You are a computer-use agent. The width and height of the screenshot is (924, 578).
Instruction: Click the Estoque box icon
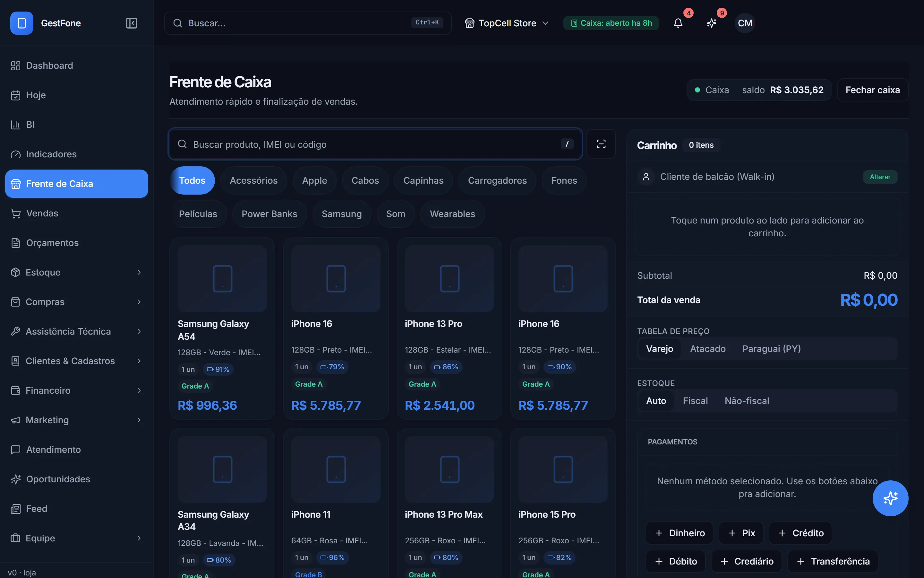pos(15,272)
